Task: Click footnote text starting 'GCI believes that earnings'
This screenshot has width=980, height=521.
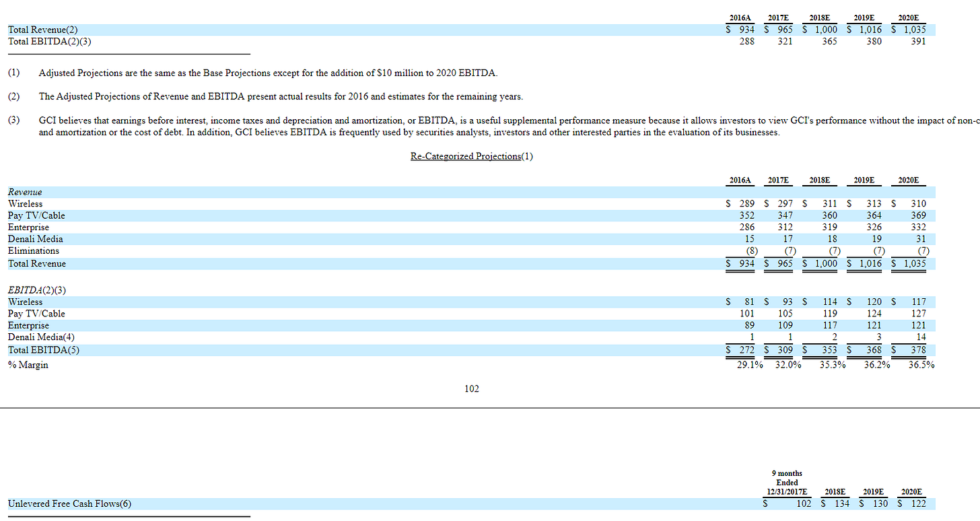Action: (x=510, y=127)
